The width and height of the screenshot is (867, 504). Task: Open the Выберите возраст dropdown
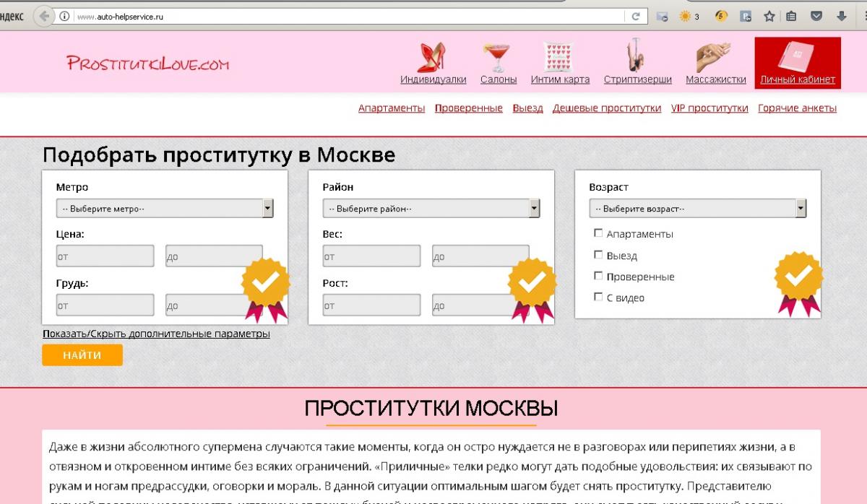click(698, 209)
